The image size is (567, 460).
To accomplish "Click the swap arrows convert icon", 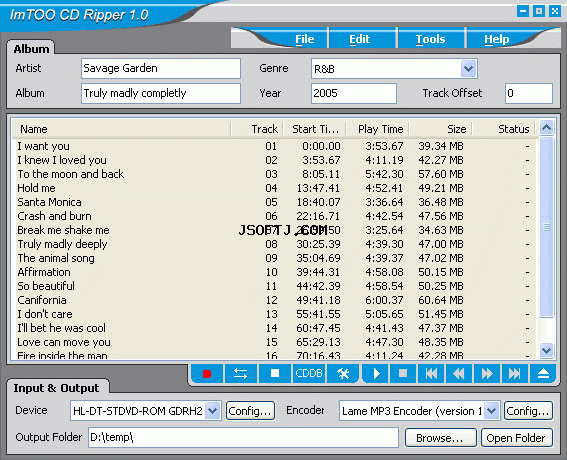I will (240, 373).
